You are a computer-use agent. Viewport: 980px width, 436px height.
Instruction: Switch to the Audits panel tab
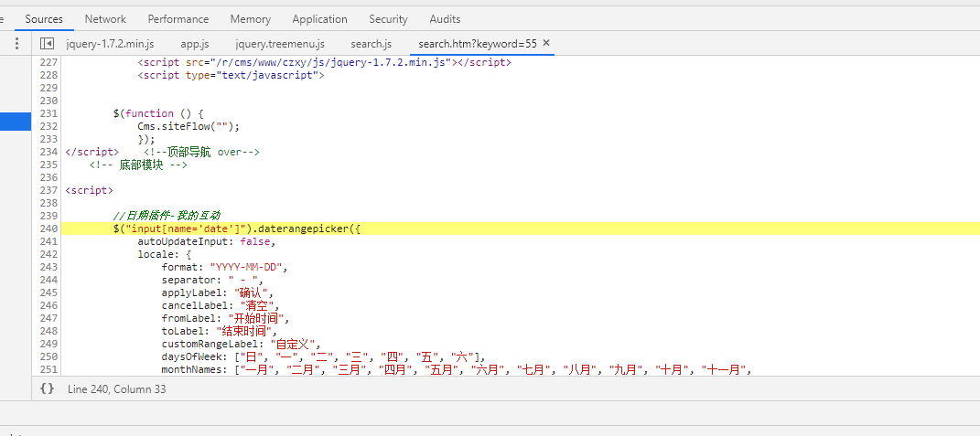pos(445,18)
